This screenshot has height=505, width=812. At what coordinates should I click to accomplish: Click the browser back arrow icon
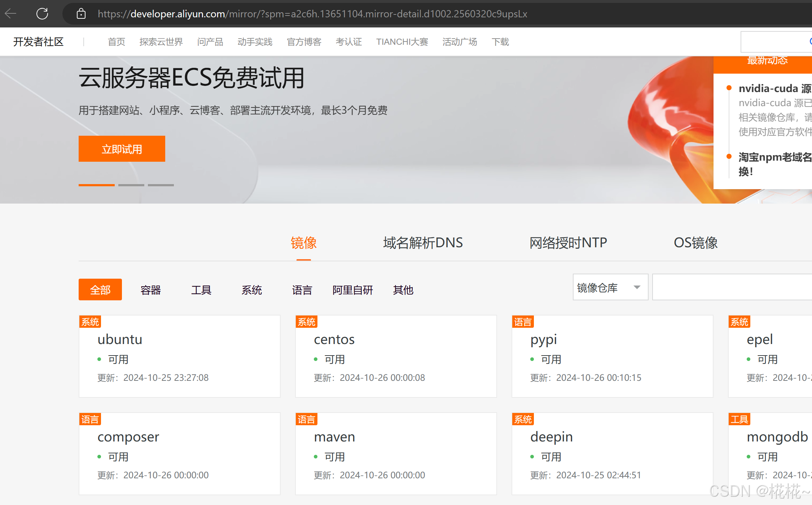11,14
